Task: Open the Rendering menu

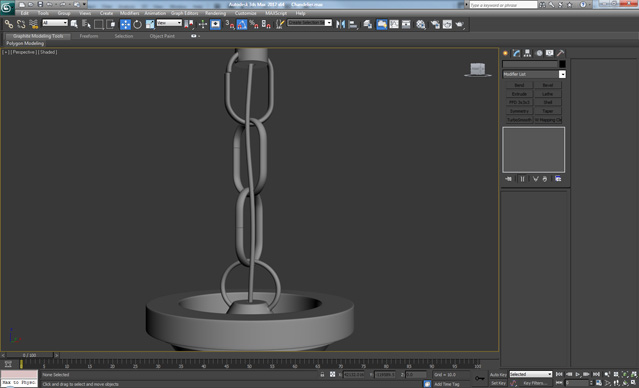Action: point(215,13)
